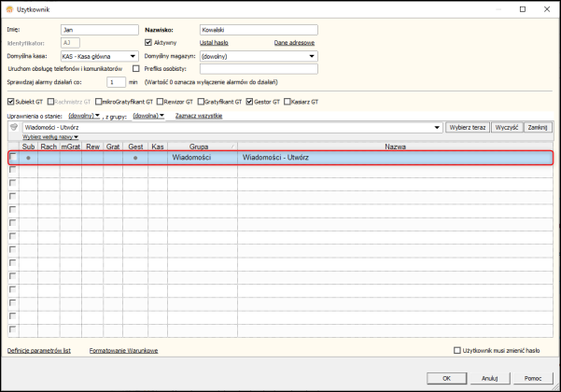This screenshot has width=561, height=392.
Task: Open the z grupy (dowolna) dropdown
Action: (148, 116)
